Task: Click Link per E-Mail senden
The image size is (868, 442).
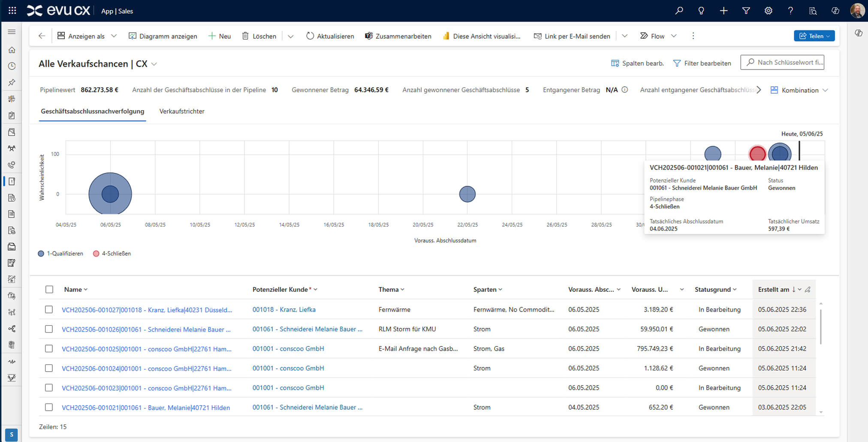Action: click(572, 36)
